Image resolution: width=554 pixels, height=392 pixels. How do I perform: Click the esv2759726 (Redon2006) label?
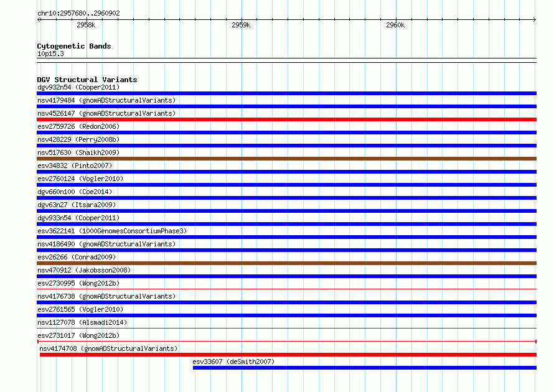pos(78,126)
